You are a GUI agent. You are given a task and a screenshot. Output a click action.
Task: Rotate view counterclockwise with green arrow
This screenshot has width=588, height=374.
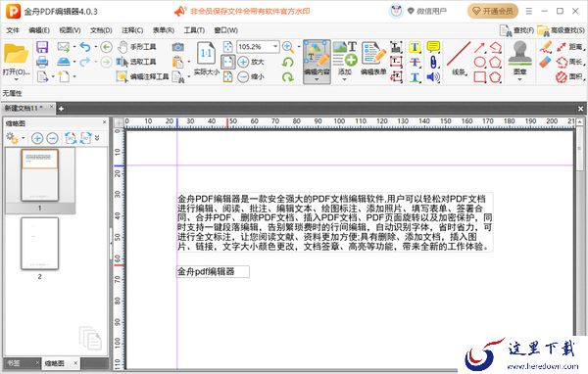(288, 62)
